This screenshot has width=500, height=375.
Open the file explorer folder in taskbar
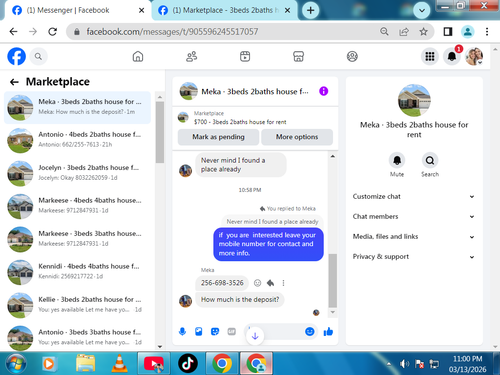click(x=85, y=363)
